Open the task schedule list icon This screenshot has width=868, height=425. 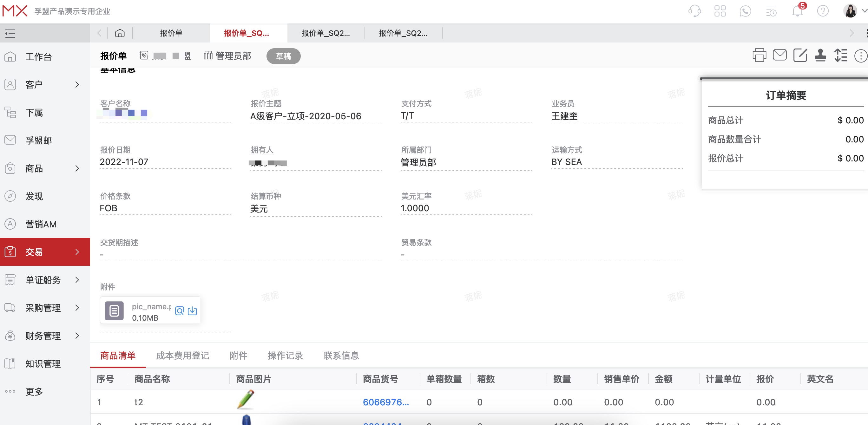(771, 11)
